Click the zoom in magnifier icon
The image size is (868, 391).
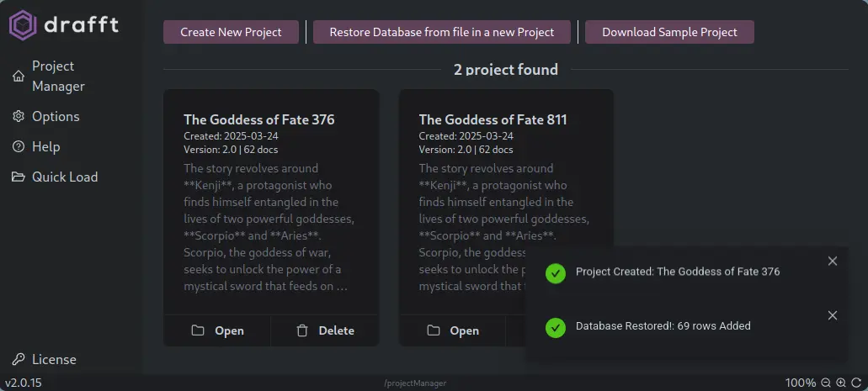[x=841, y=383]
